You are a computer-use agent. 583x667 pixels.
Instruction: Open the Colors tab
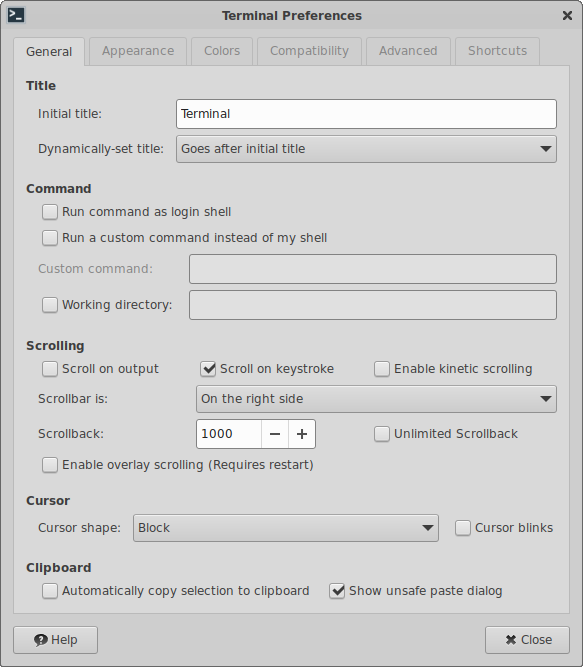pos(222,51)
